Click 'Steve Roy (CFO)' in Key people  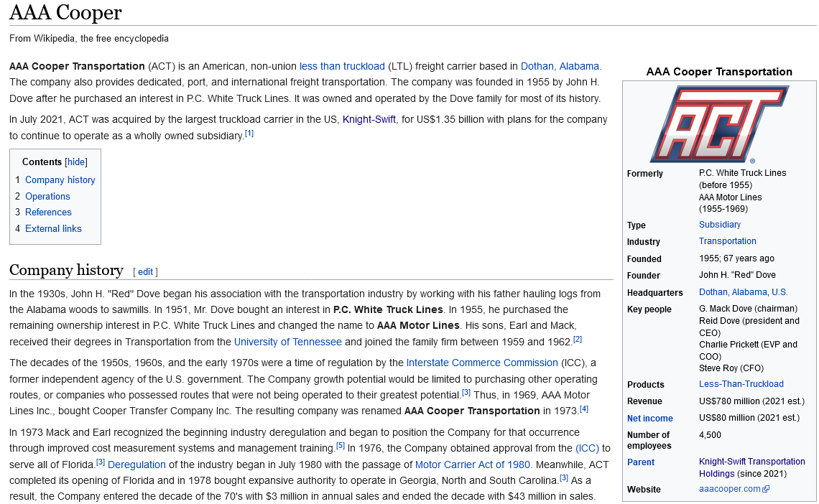pyautogui.click(x=731, y=368)
